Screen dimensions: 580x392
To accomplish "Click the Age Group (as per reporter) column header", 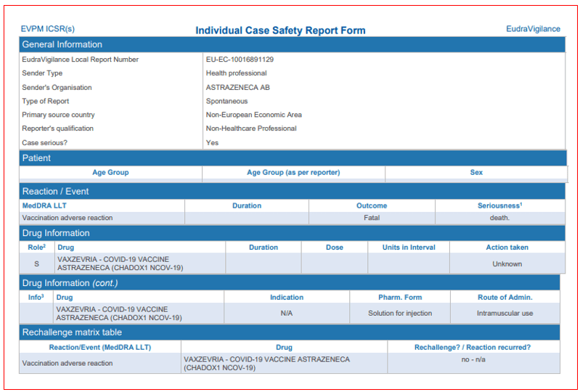I will [293, 173].
